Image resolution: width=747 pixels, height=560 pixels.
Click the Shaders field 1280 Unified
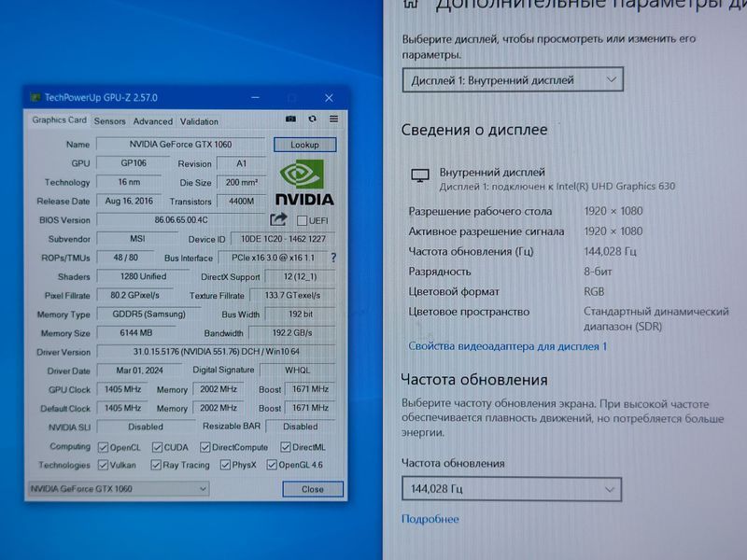click(143, 276)
